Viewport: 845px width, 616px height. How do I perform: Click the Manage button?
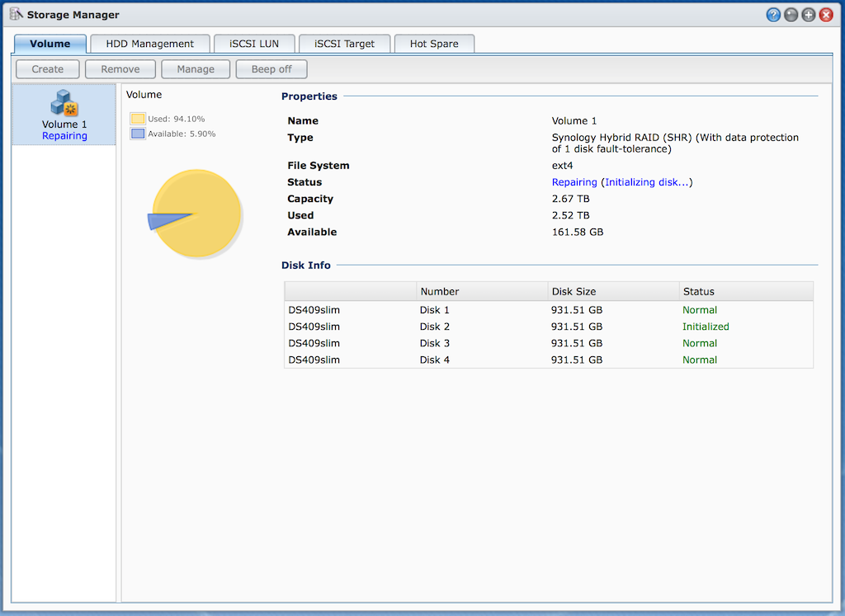point(196,69)
